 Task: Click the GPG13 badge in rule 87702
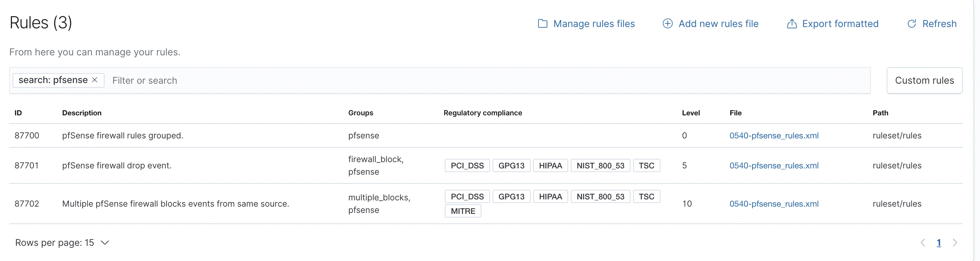pos(511,196)
